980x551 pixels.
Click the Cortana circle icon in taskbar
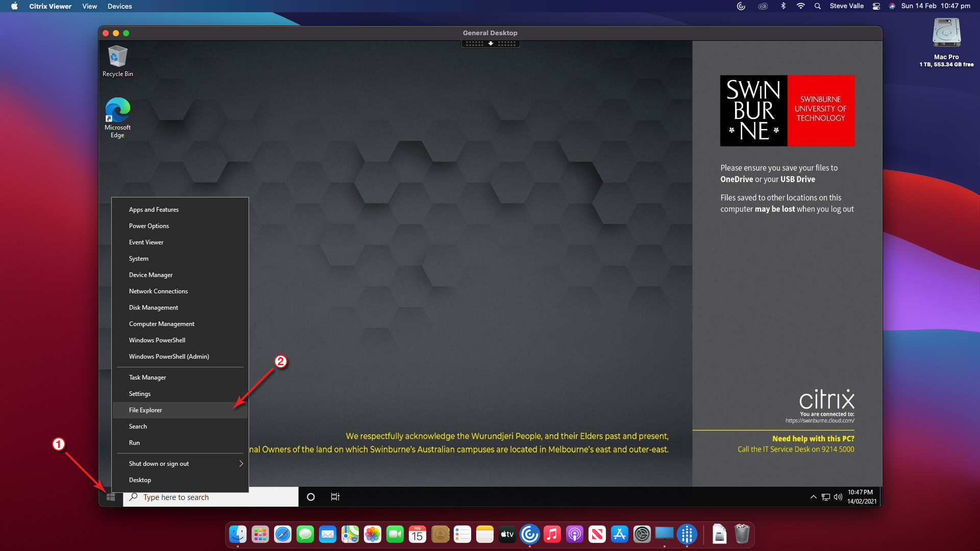click(x=310, y=497)
